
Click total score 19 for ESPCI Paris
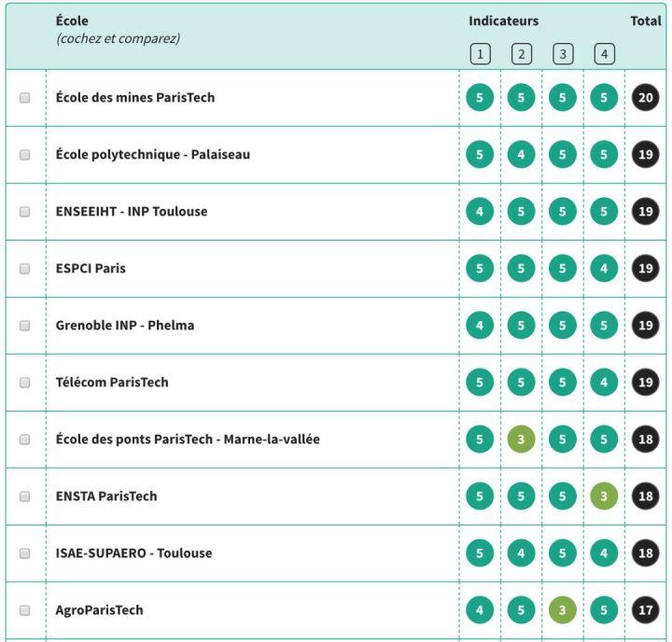click(646, 269)
